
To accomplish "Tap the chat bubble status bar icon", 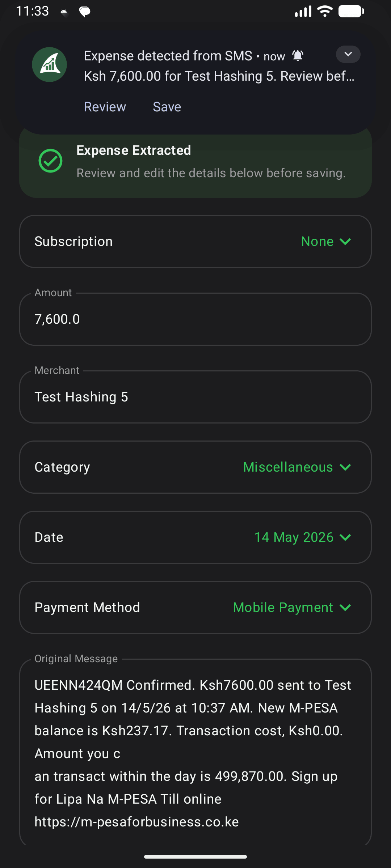I will tap(85, 12).
